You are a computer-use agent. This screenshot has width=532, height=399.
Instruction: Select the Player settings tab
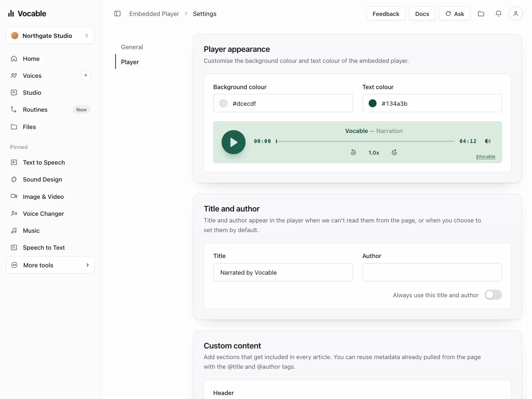(x=130, y=62)
